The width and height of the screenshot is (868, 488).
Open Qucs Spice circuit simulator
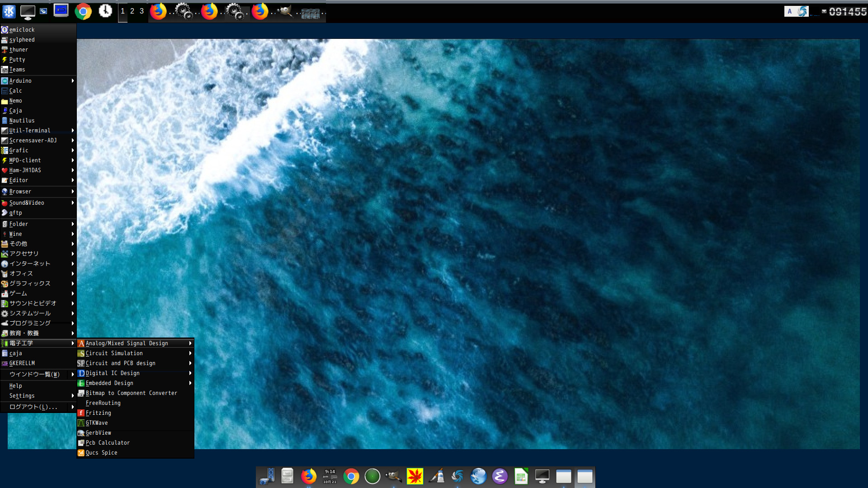[x=101, y=452]
